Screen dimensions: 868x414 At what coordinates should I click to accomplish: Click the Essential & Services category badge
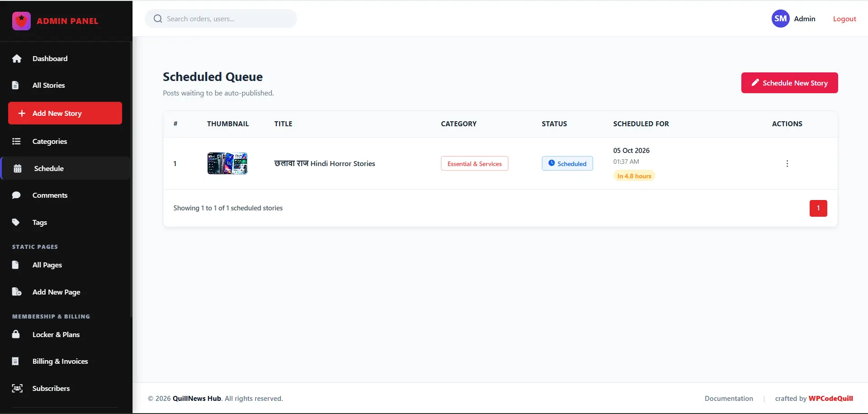pyautogui.click(x=474, y=163)
